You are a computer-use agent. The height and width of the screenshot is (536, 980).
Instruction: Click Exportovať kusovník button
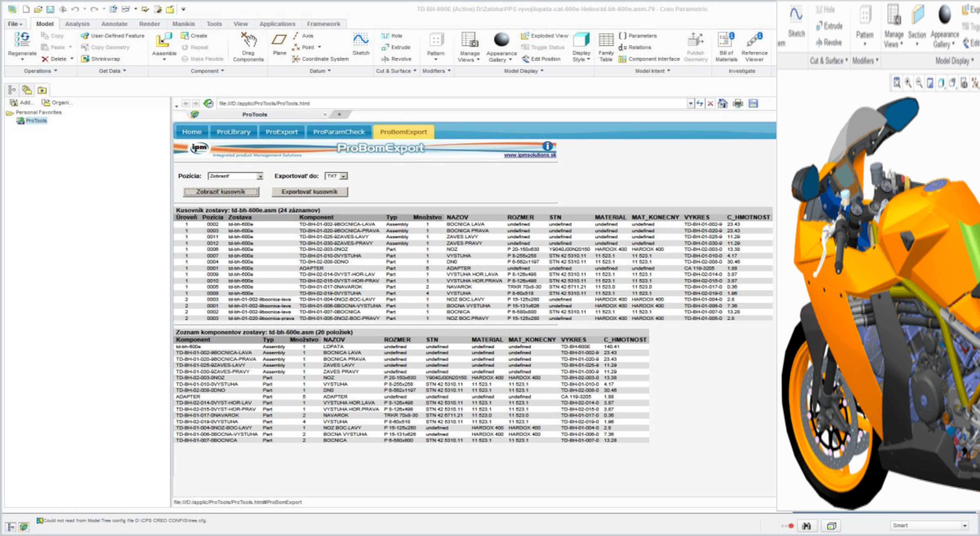point(309,192)
